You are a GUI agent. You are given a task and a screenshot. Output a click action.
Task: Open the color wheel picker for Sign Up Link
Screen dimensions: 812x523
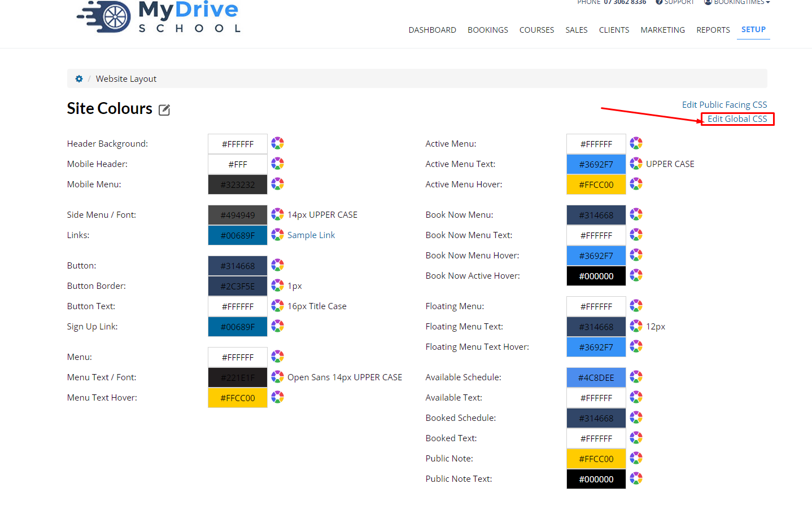coord(277,326)
